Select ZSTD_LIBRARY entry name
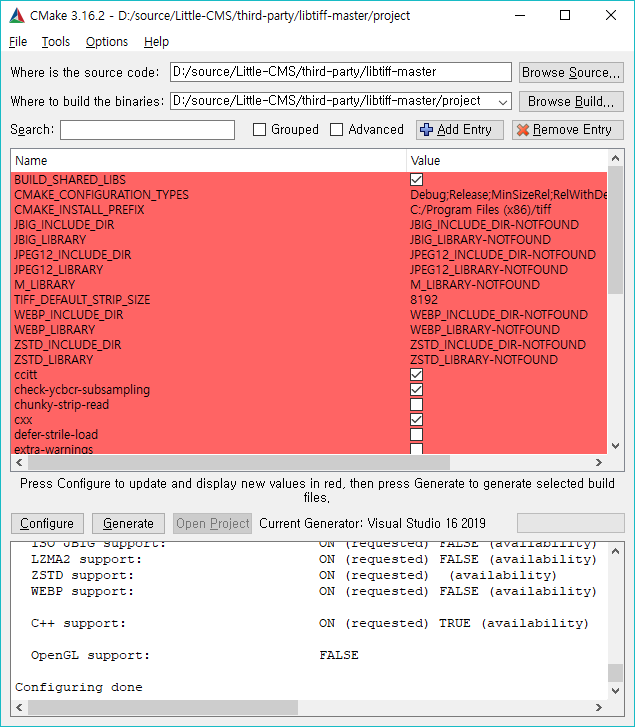The image size is (635, 727). [x=53, y=360]
